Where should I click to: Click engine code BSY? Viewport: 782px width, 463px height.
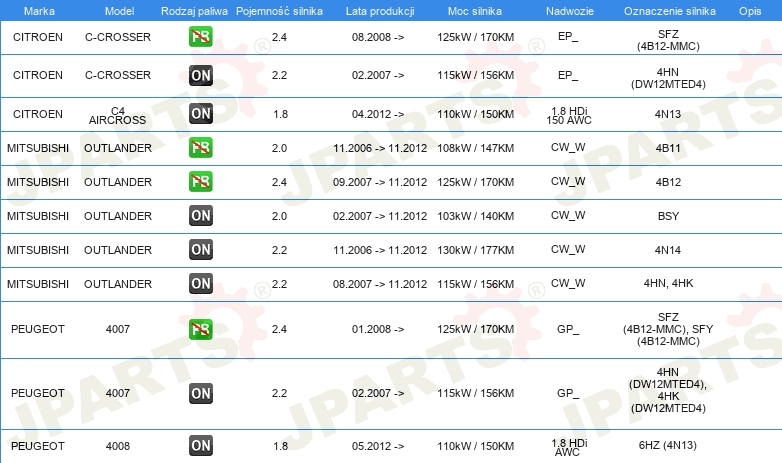pos(668,216)
